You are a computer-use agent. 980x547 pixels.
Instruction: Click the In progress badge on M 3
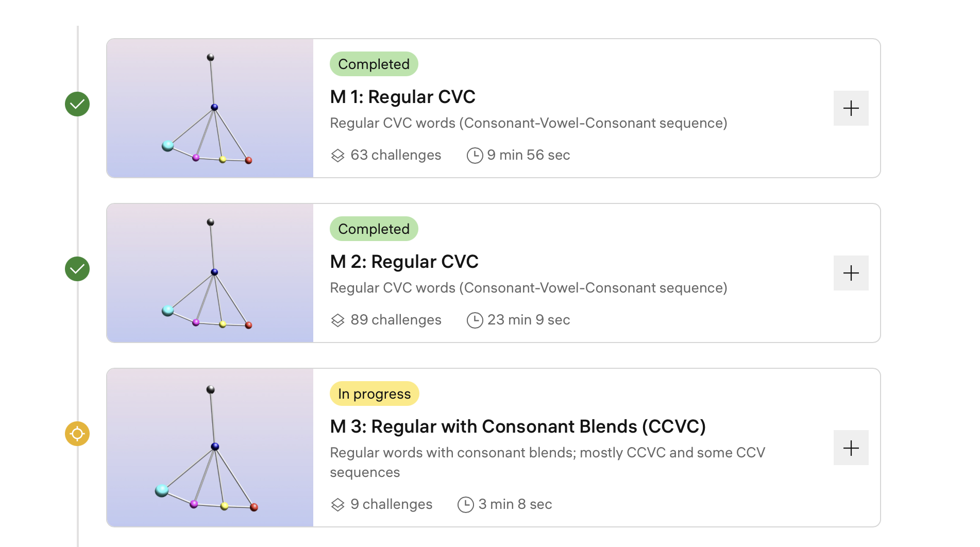374,394
